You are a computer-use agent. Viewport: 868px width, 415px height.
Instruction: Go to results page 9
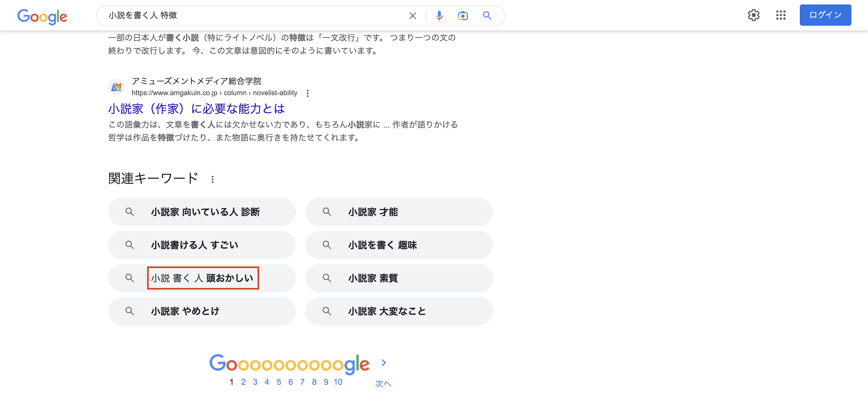point(326,382)
